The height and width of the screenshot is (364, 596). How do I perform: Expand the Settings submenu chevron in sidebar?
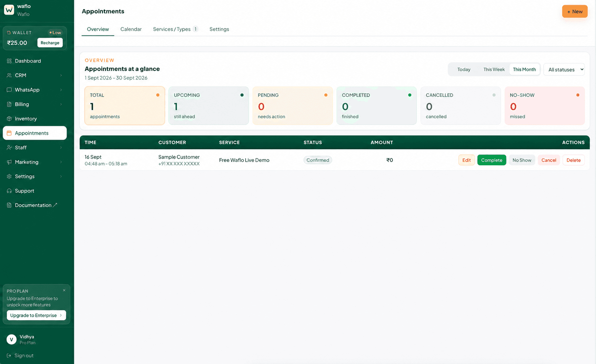(61, 176)
